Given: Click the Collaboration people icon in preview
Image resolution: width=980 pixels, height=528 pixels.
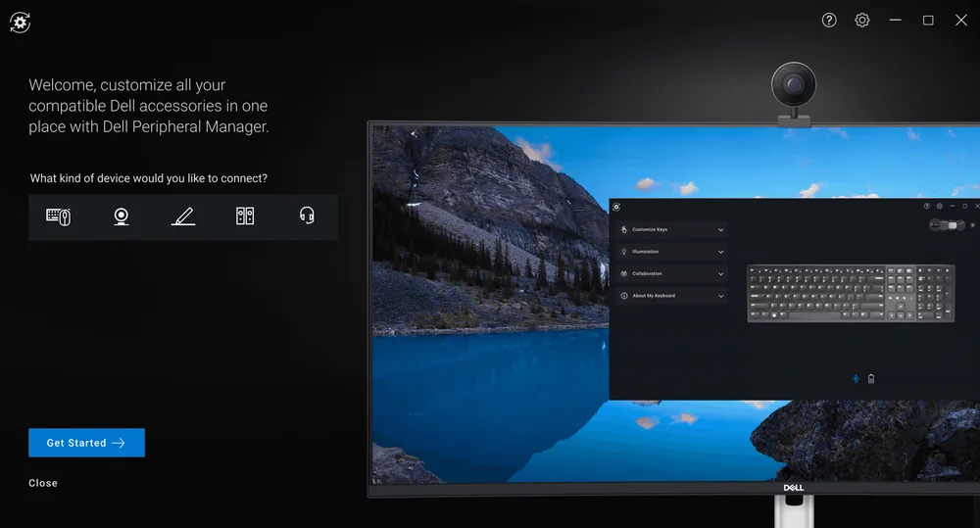Looking at the screenshot, I should pos(623,273).
